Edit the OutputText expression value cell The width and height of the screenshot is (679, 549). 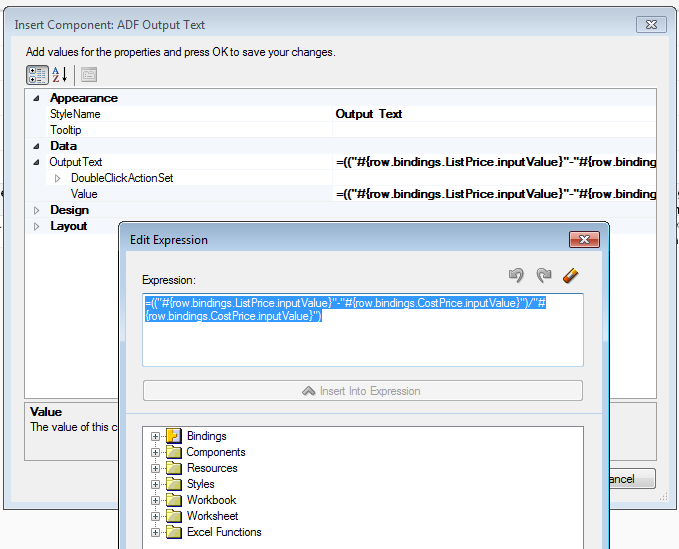tap(494, 162)
